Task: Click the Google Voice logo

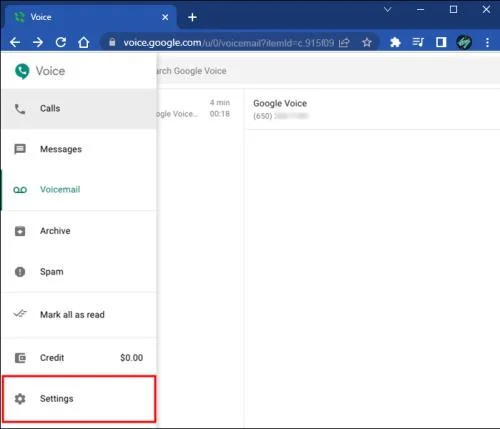Action: [22, 71]
